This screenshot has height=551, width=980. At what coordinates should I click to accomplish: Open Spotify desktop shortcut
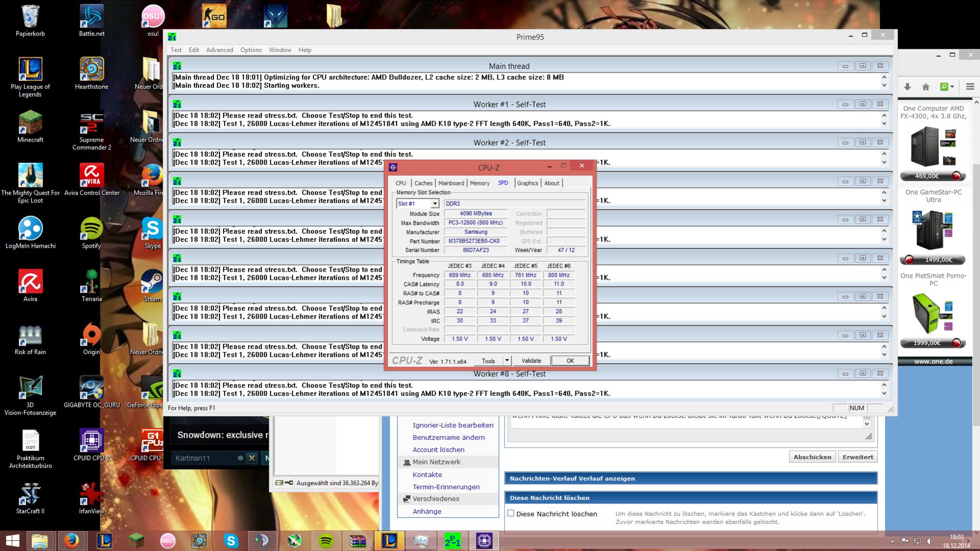click(91, 232)
